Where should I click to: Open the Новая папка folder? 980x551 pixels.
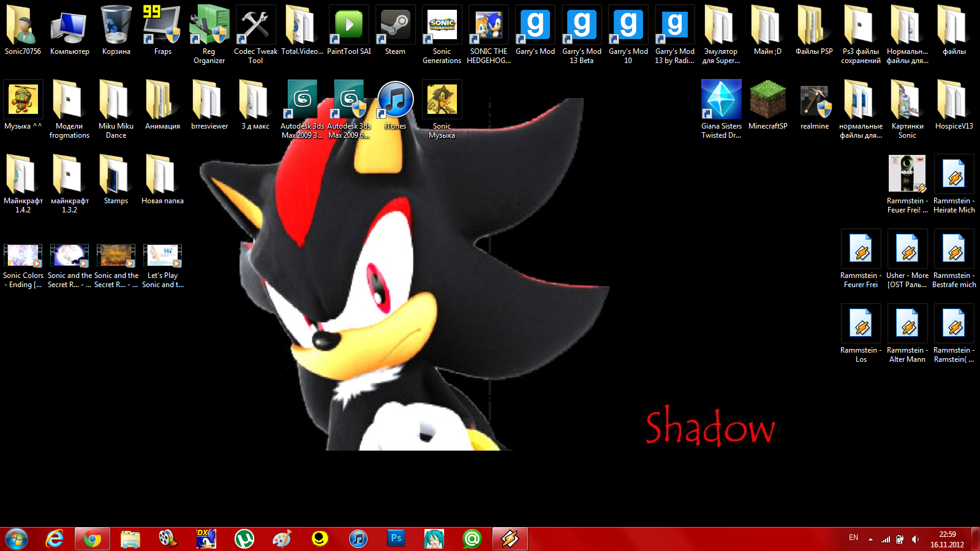click(x=162, y=180)
